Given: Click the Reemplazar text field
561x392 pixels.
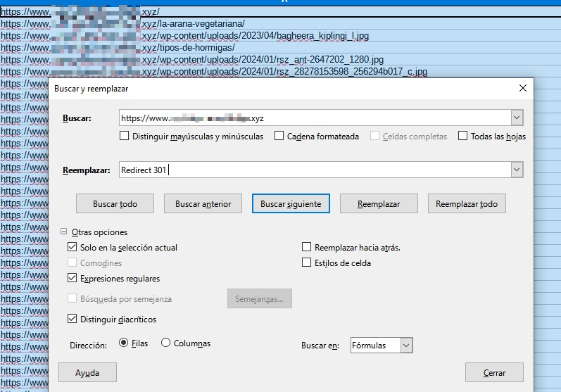Looking at the screenshot, I should click(x=313, y=170).
